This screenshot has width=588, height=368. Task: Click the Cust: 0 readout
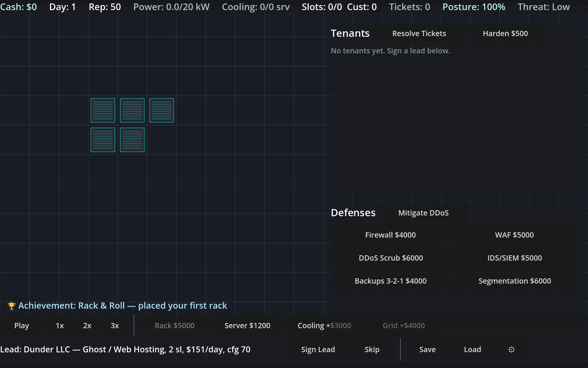click(362, 7)
